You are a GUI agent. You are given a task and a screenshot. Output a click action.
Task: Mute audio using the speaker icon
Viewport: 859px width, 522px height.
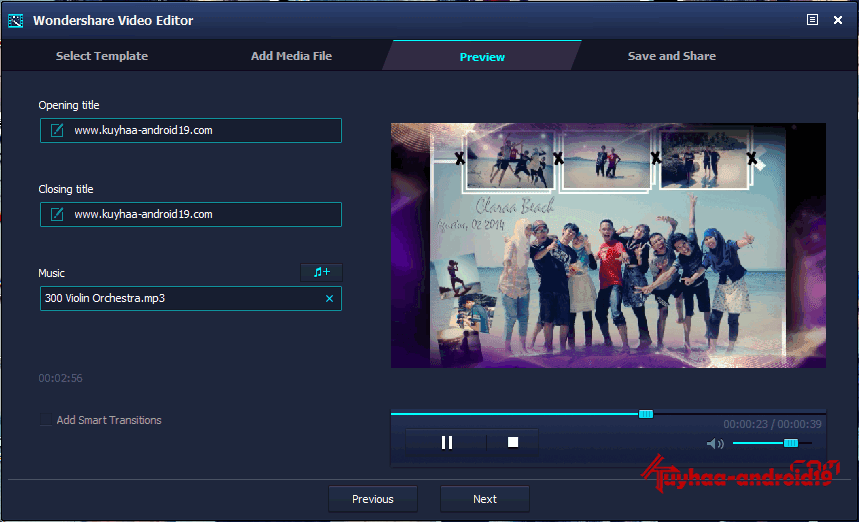coord(715,443)
